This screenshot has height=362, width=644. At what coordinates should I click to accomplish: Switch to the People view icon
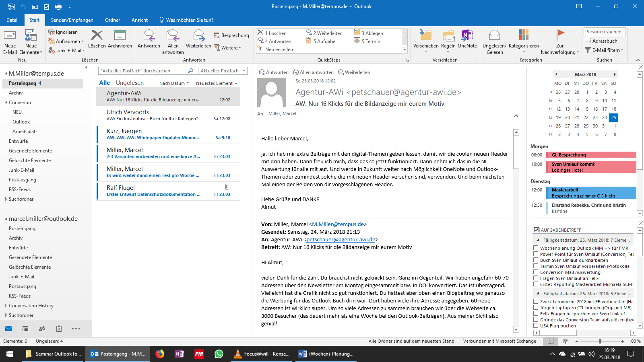pyautogui.click(x=42, y=329)
